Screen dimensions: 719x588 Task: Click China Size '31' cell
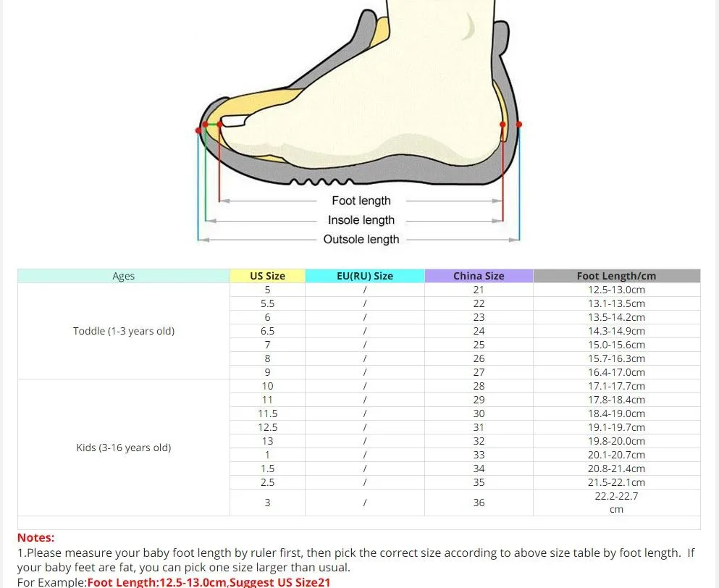tap(479, 427)
